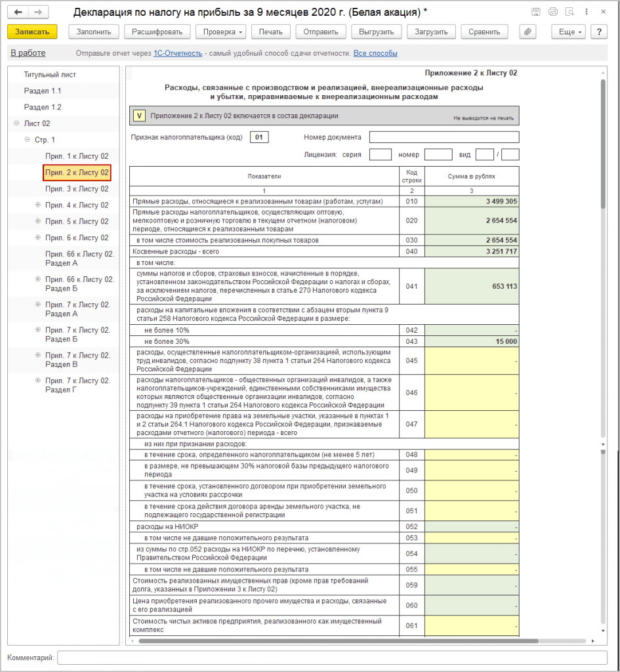The image size is (620, 672).
Task: Click the horizontal scrollbar under the form
Action: point(338,641)
